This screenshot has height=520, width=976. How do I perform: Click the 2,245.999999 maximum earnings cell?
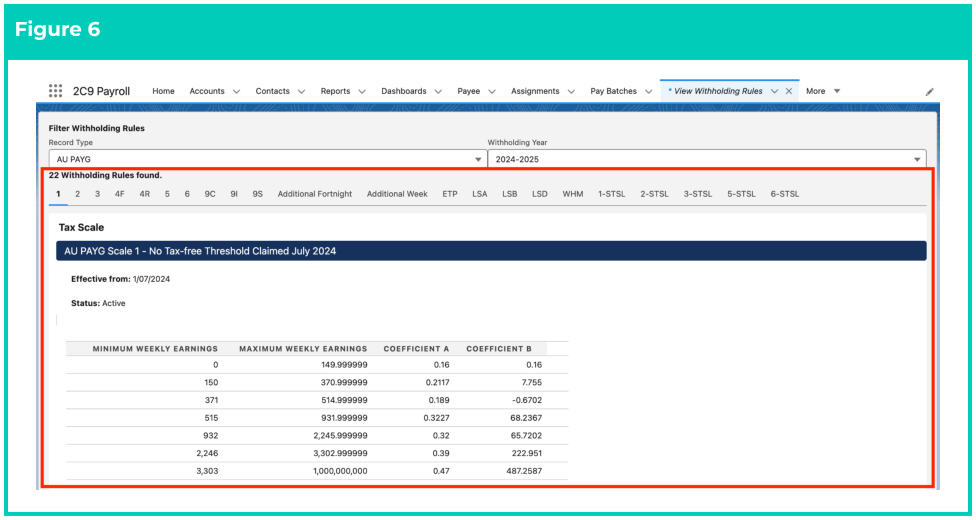click(x=339, y=435)
